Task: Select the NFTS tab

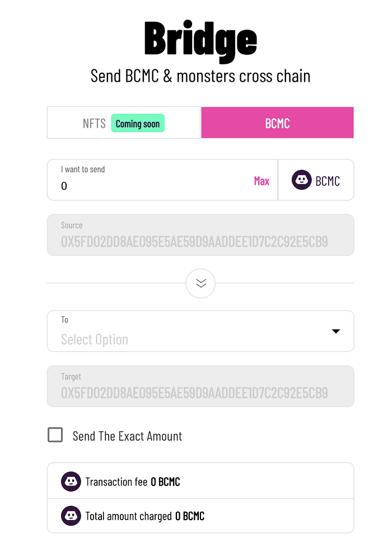Action: pyautogui.click(x=94, y=124)
